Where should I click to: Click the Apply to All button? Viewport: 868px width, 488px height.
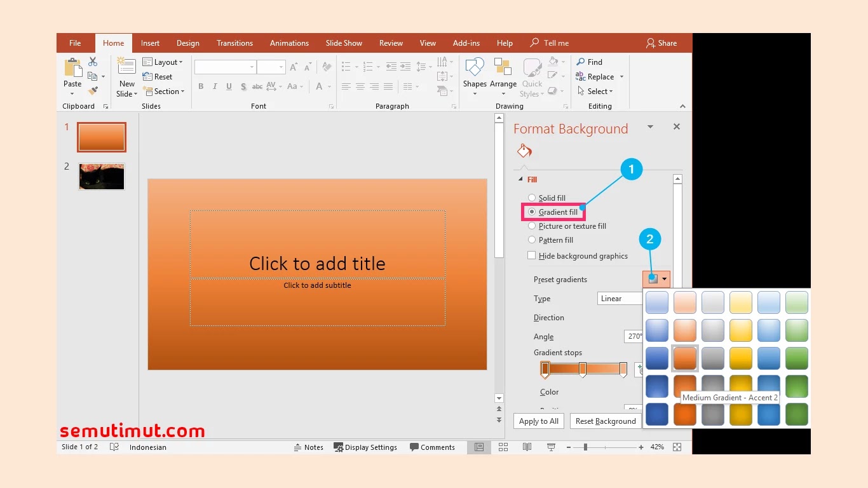pyautogui.click(x=539, y=421)
